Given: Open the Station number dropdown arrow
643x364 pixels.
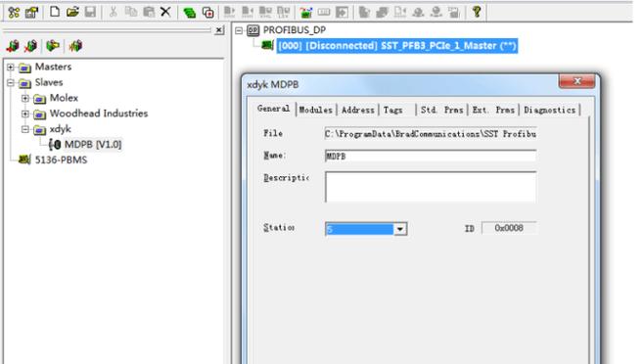Looking at the screenshot, I should tap(400, 229).
